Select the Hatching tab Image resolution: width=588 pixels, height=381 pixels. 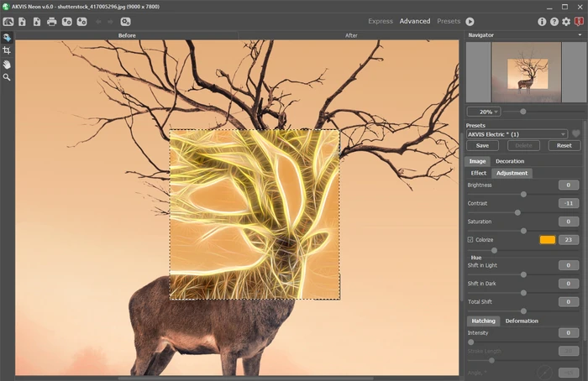pos(483,321)
